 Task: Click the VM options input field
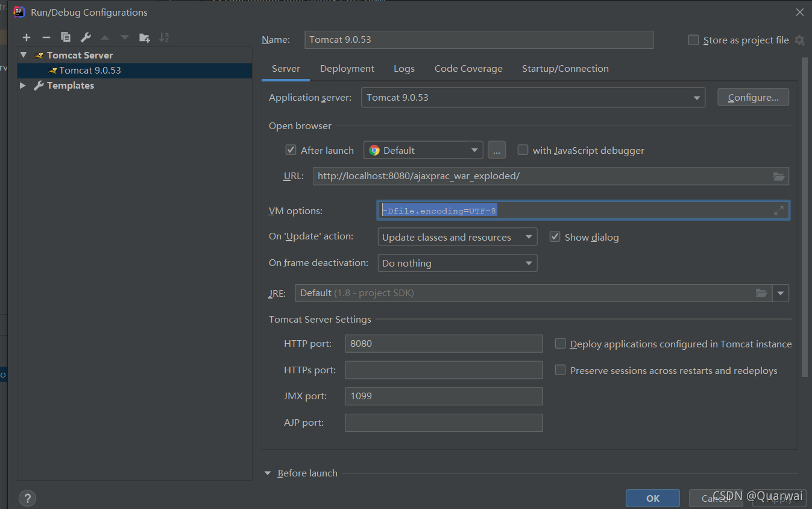[583, 210]
